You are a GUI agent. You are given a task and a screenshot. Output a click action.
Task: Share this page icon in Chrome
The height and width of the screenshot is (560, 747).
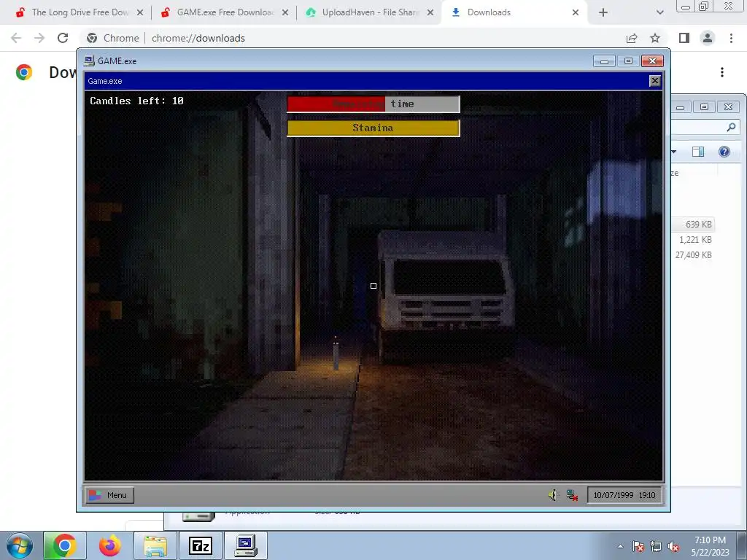632,38
